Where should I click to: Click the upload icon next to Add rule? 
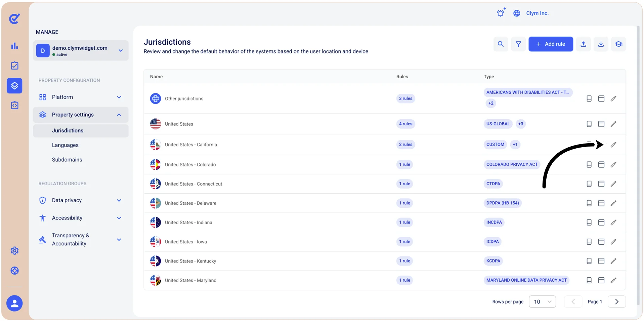point(584,44)
